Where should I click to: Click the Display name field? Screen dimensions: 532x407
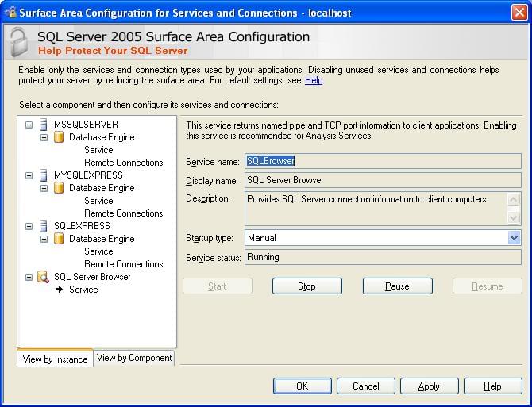click(x=383, y=180)
